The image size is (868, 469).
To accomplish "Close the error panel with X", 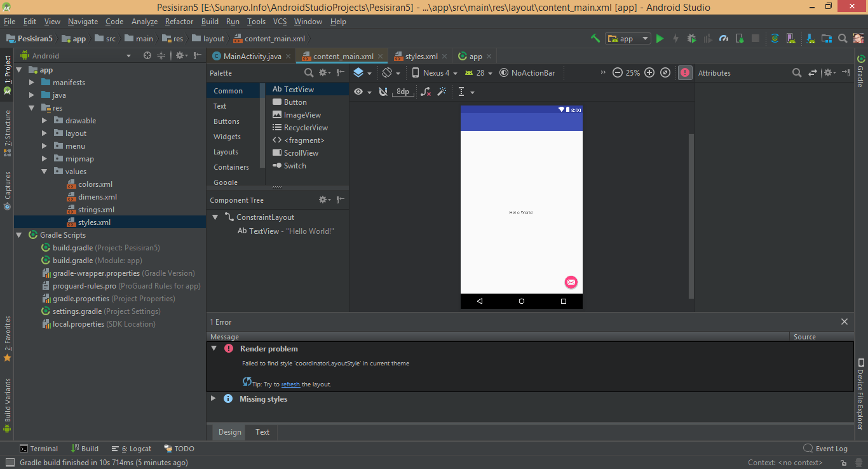I will click(844, 322).
